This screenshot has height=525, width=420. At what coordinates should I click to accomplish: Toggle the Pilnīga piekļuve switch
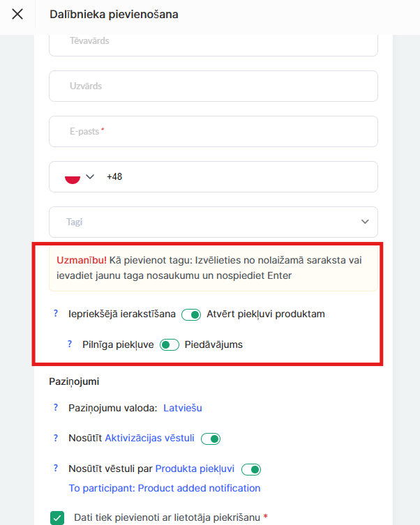170,344
